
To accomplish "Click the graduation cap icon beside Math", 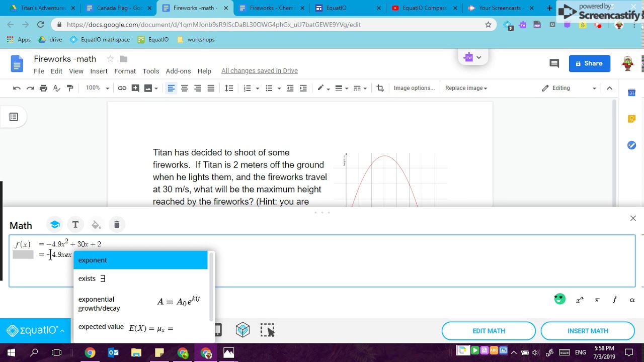I will [55, 225].
